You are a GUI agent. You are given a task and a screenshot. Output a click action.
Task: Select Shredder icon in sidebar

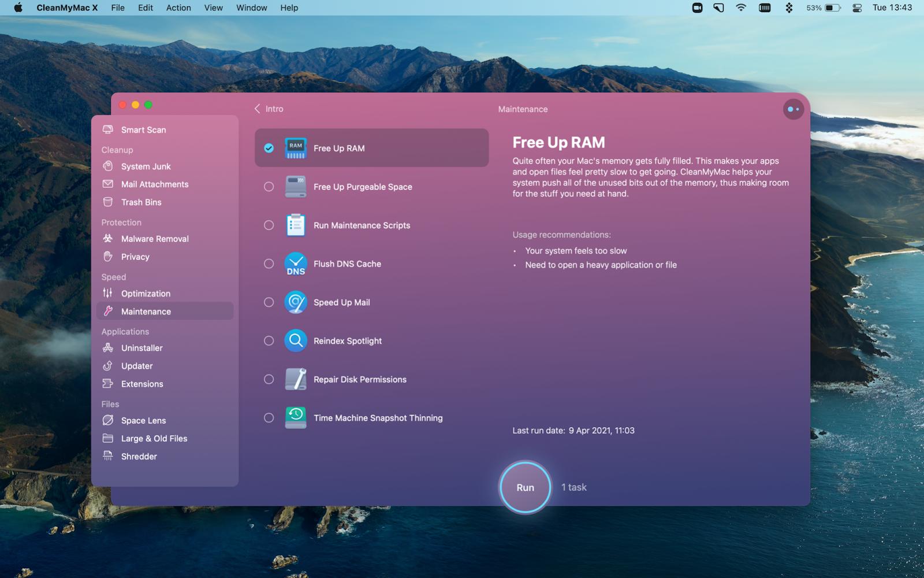coord(108,456)
